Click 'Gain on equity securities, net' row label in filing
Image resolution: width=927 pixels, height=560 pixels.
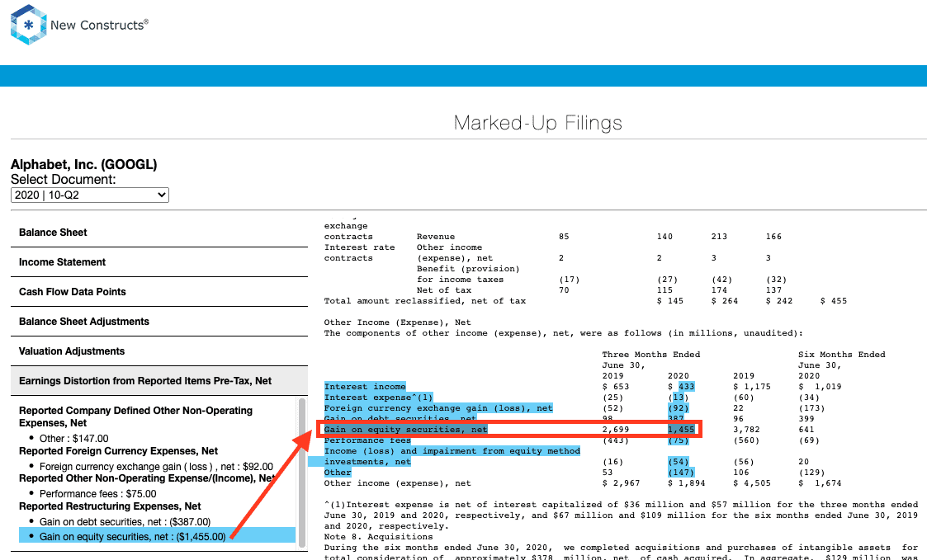405,430
